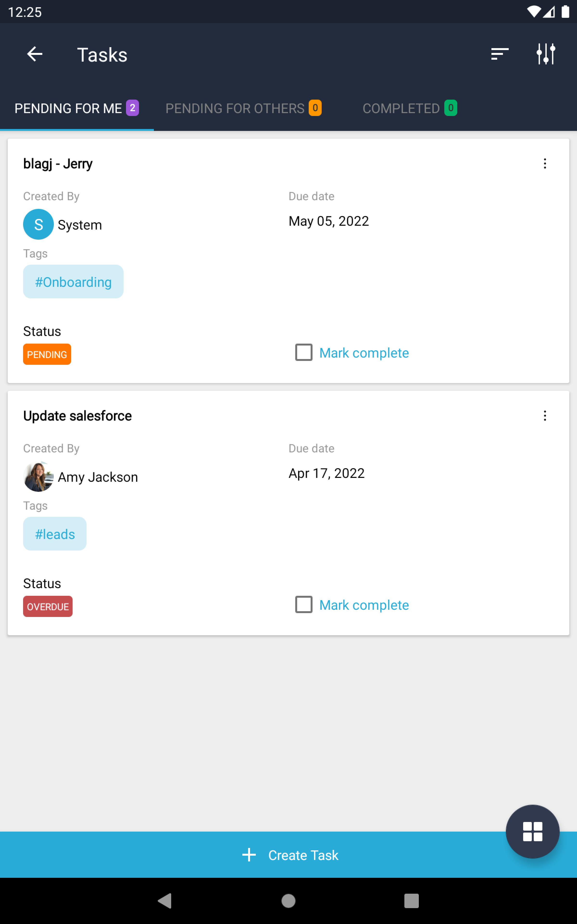Switch to Pending For Others tab
This screenshot has width=577, height=924.
243,109
